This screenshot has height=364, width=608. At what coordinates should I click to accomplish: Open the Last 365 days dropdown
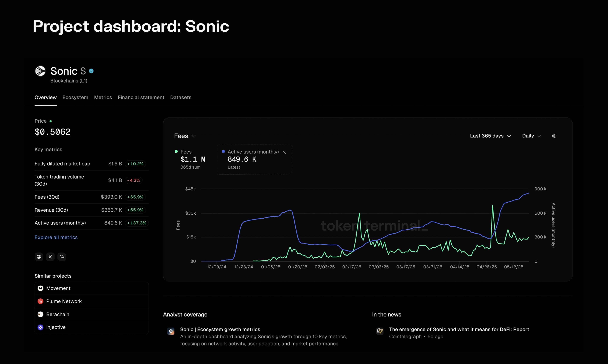[x=490, y=136]
